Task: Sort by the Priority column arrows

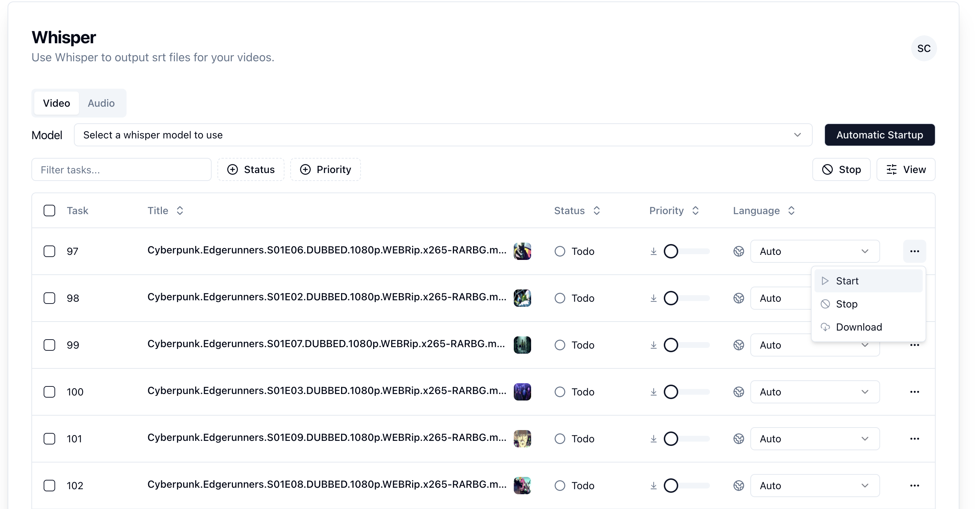Action: click(695, 211)
